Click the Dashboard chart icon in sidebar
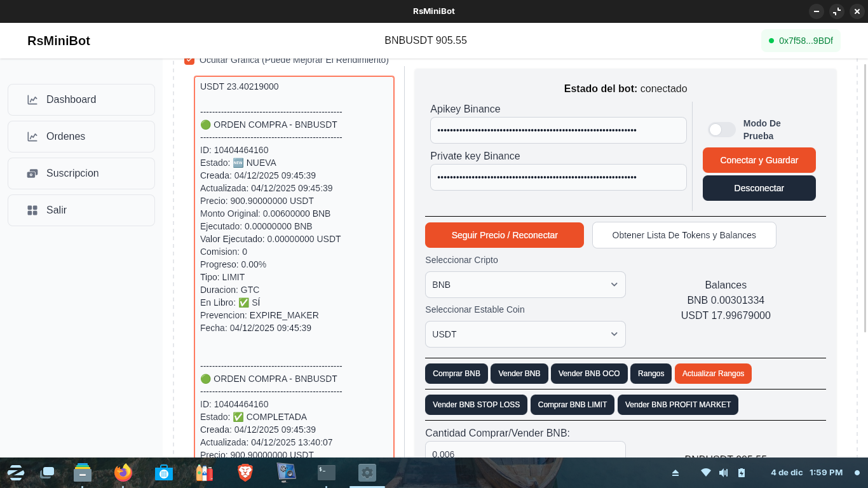 click(32, 100)
